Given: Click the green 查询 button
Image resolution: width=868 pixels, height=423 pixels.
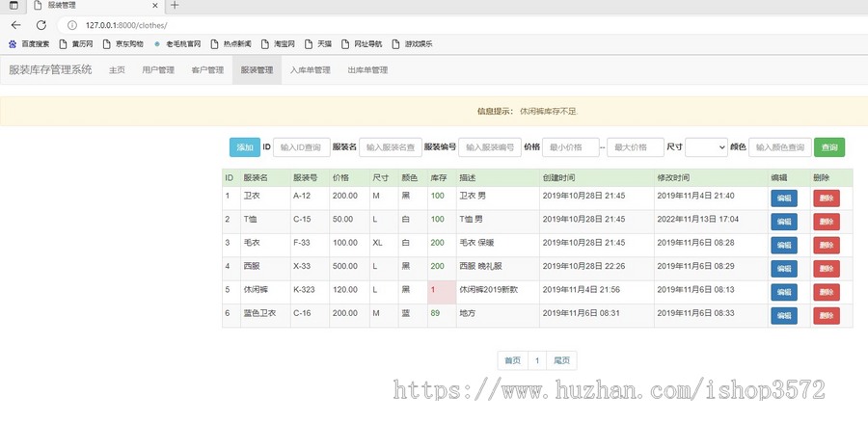Looking at the screenshot, I should pyautogui.click(x=829, y=147).
